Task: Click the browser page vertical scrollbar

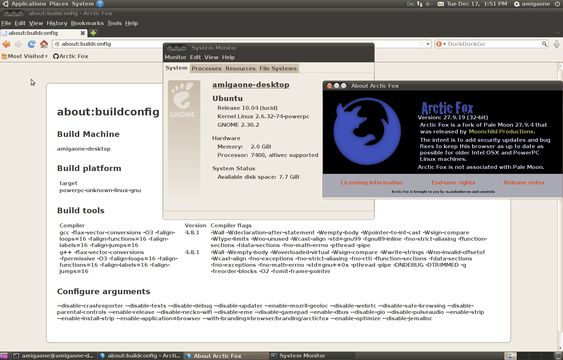Action: (560, 206)
